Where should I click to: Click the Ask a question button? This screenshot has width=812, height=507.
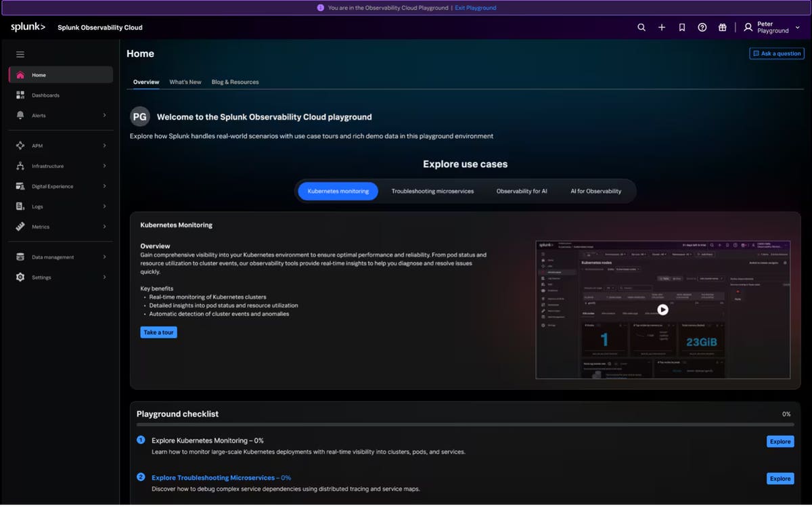[x=777, y=53]
